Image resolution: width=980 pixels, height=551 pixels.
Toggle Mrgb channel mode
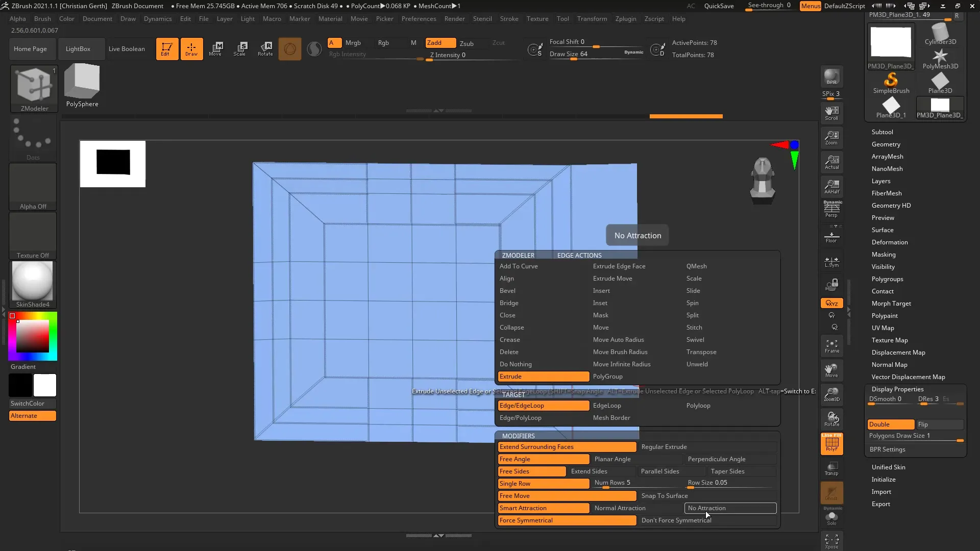pos(353,43)
